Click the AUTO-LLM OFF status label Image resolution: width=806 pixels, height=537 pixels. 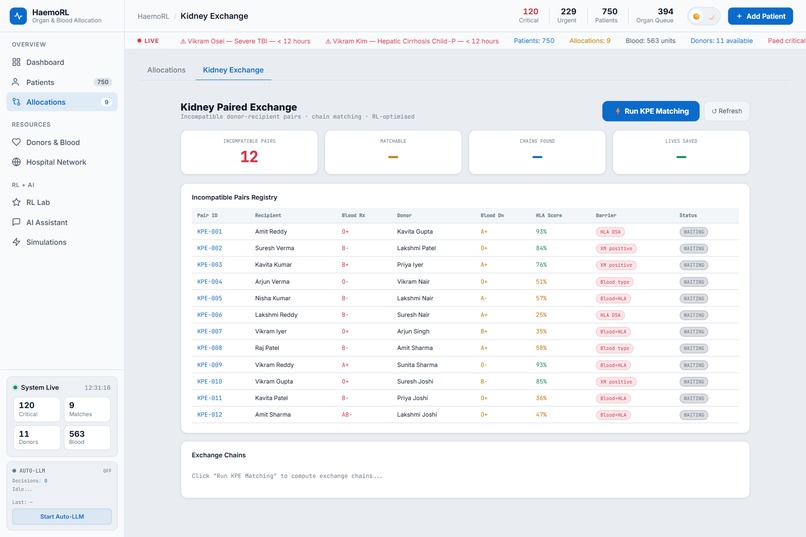click(107, 471)
